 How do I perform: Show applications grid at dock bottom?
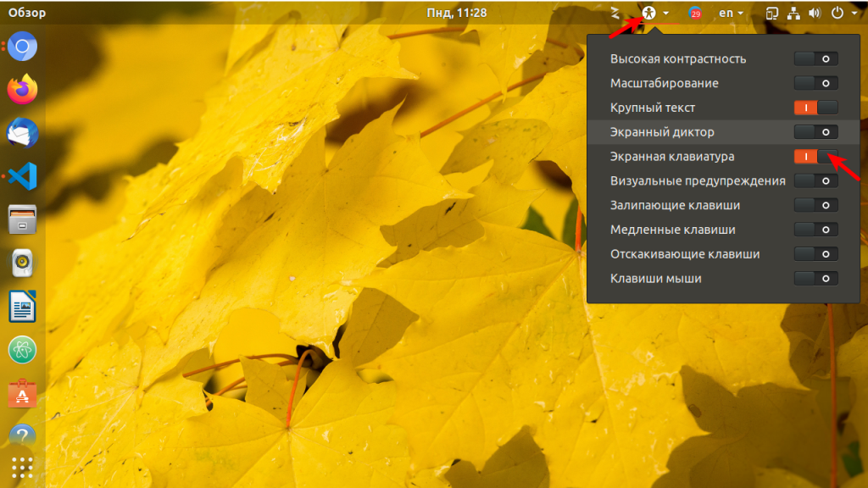click(22, 468)
